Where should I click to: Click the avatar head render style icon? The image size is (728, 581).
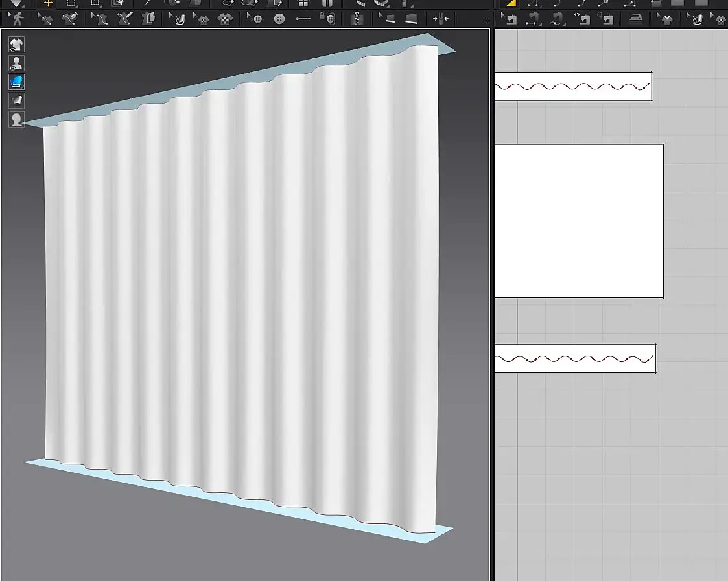(x=16, y=120)
